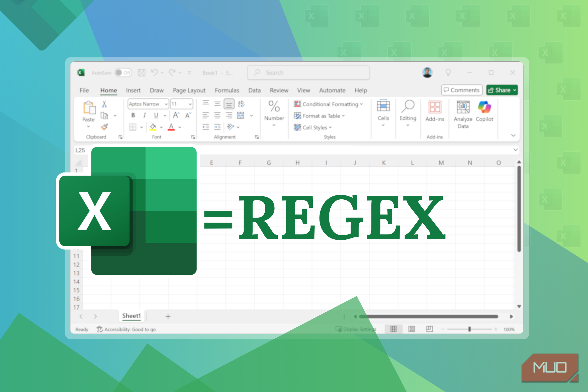Click the Align Right icon
Screen dimensions: 588x392
coord(229,115)
